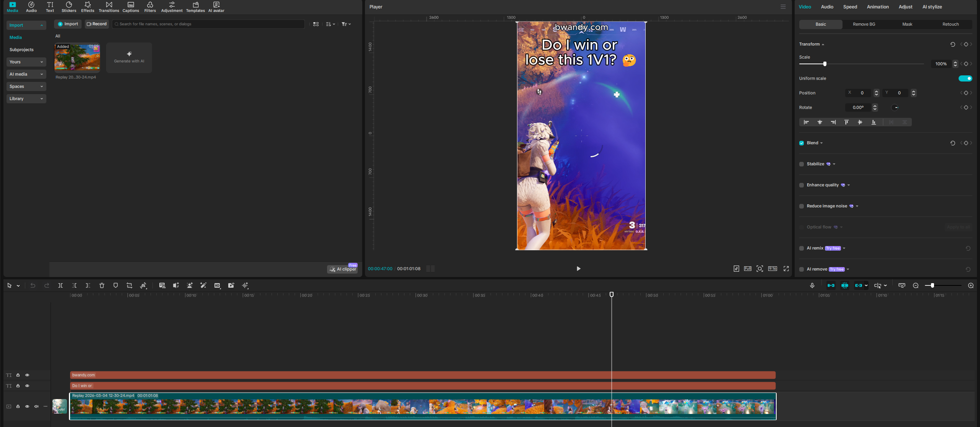The image size is (980, 427).
Task: Click the microphone voiceover record icon
Action: click(812, 285)
